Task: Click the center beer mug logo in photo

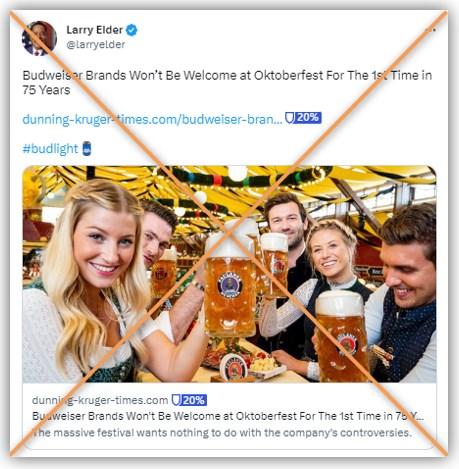Action: pyautogui.click(x=230, y=286)
